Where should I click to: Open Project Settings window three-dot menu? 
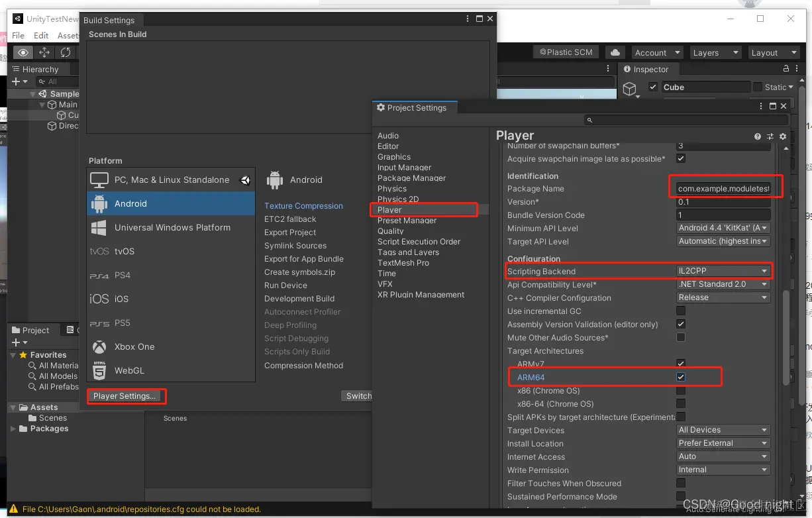pyautogui.click(x=760, y=106)
